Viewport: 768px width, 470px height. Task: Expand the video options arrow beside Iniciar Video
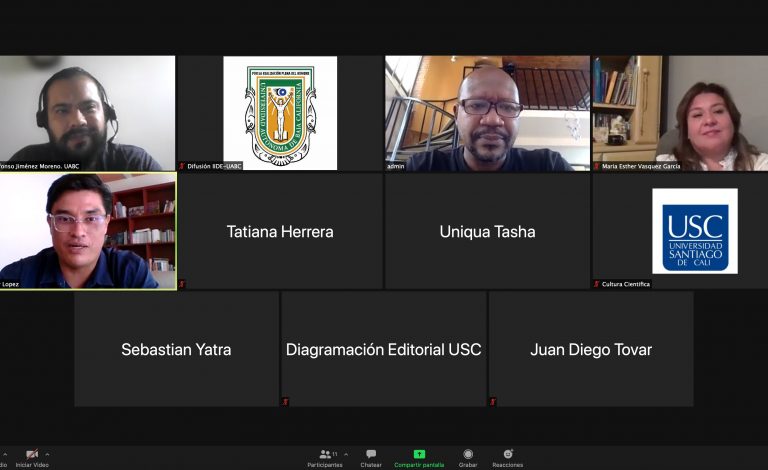click(47, 454)
